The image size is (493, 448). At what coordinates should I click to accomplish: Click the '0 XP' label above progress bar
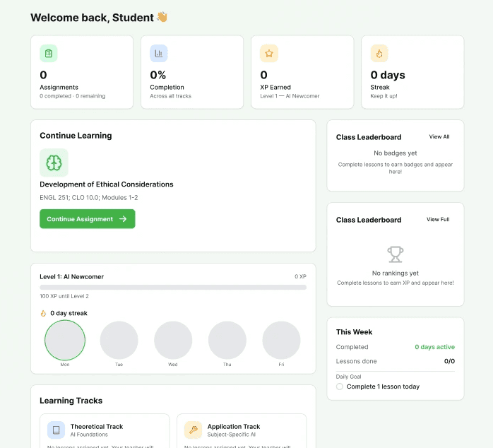300,276
